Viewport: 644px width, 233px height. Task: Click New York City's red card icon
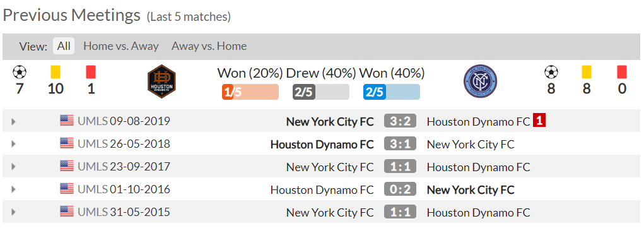pyautogui.click(x=622, y=73)
